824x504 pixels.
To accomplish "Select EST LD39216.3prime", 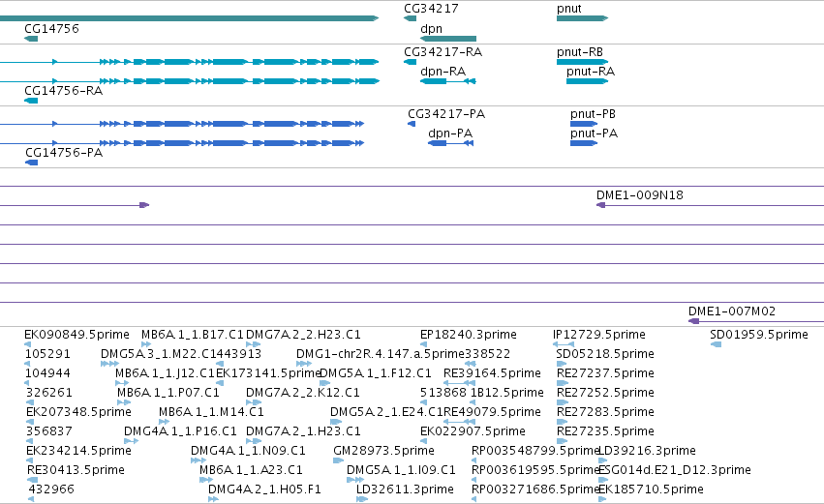I will pyautogui.click(x=647, y=451).
